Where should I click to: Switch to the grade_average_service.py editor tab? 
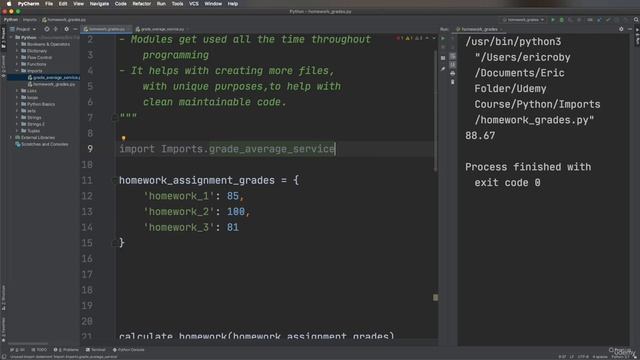162,29
